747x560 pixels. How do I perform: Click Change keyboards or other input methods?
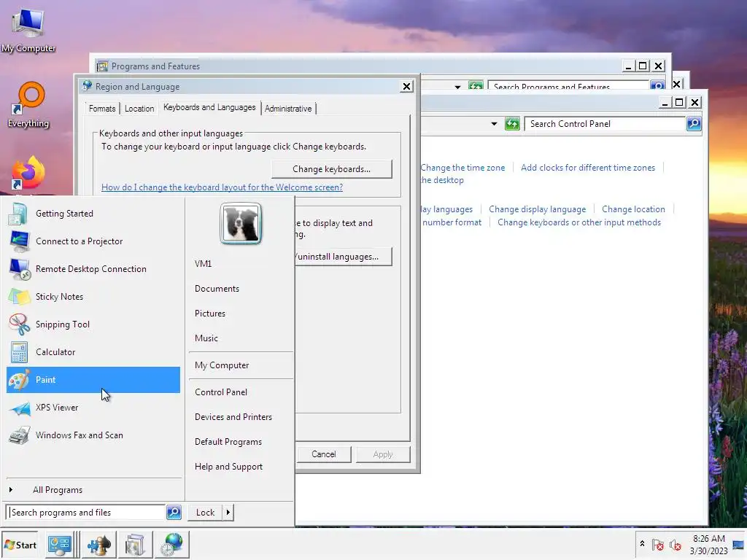(x=579, y=222)
